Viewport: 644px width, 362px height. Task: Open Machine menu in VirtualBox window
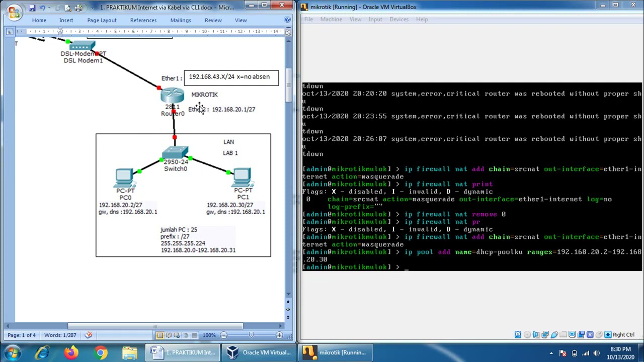331,19
